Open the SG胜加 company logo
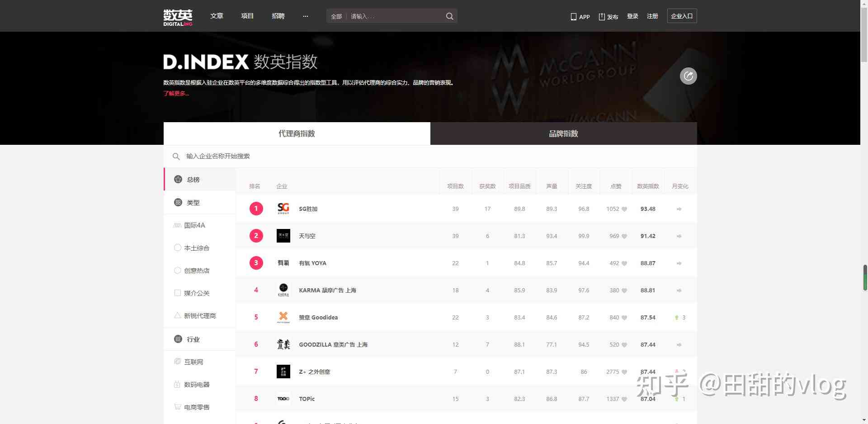 pyautogui.click(x=283, y=209)
